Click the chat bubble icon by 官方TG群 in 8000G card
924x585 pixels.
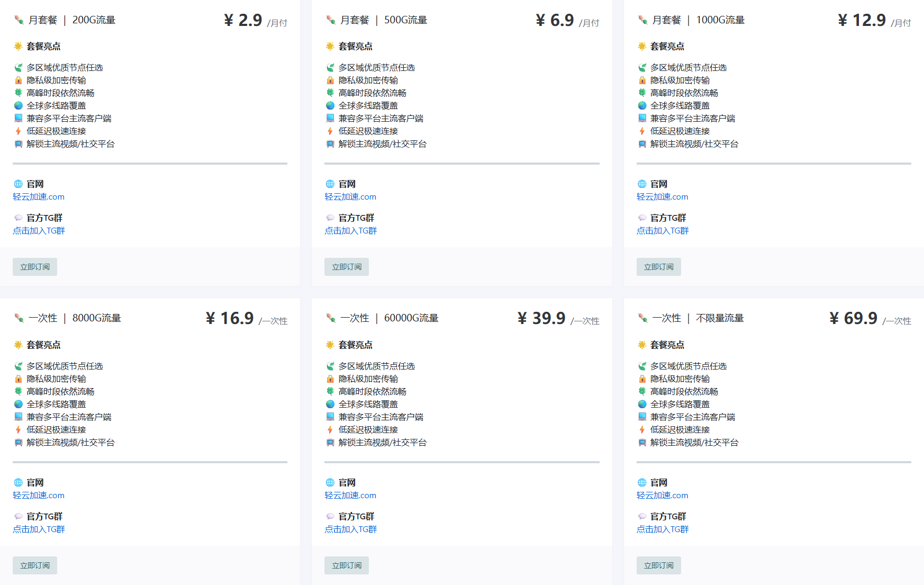click(19, 517)
